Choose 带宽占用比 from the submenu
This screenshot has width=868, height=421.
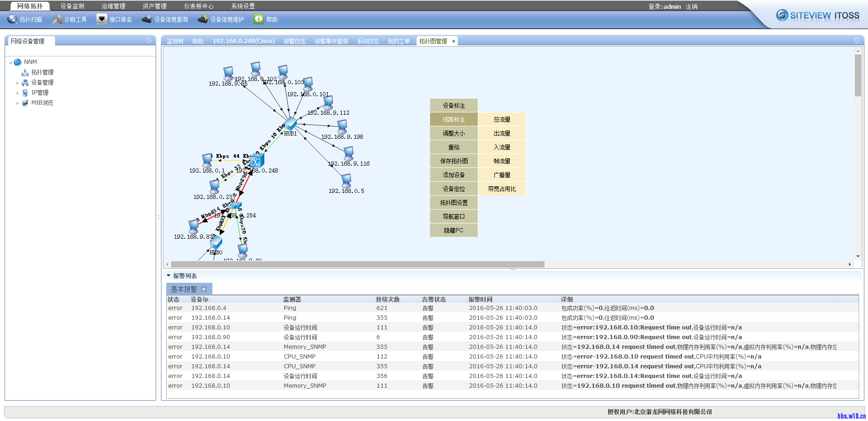click(502, 189)
